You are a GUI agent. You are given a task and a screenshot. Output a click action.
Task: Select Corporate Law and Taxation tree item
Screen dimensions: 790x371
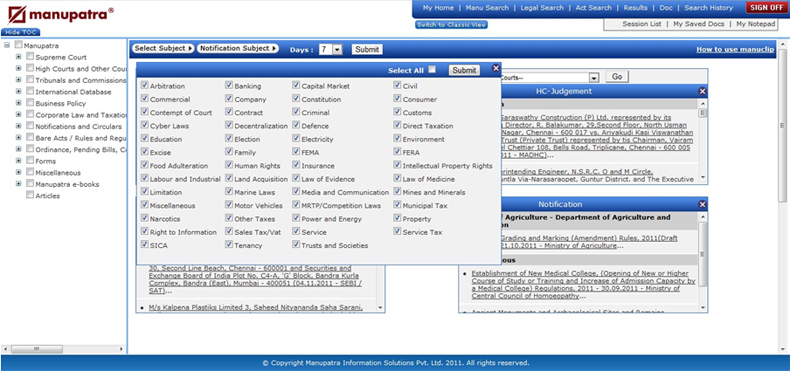(81, 115)
